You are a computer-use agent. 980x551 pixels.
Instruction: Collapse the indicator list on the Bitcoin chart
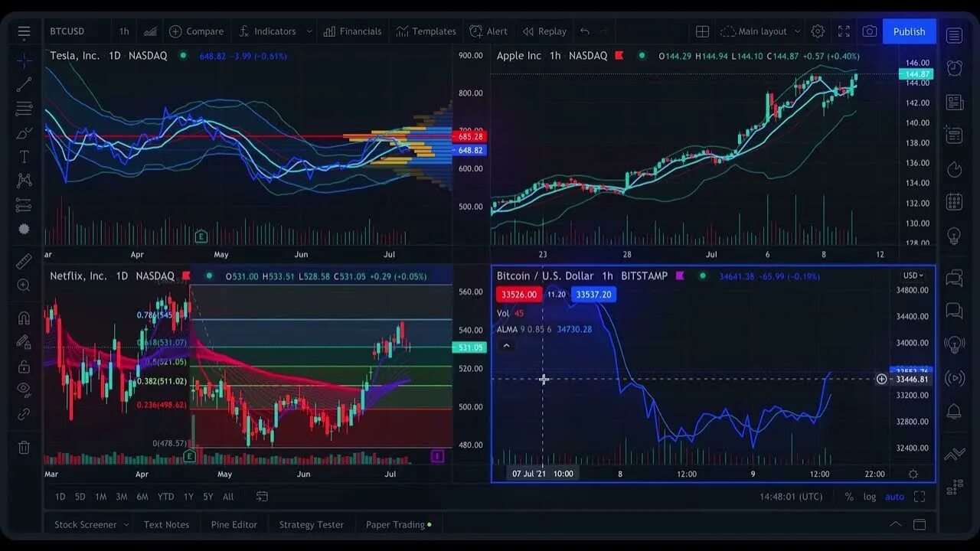(506, 346)
